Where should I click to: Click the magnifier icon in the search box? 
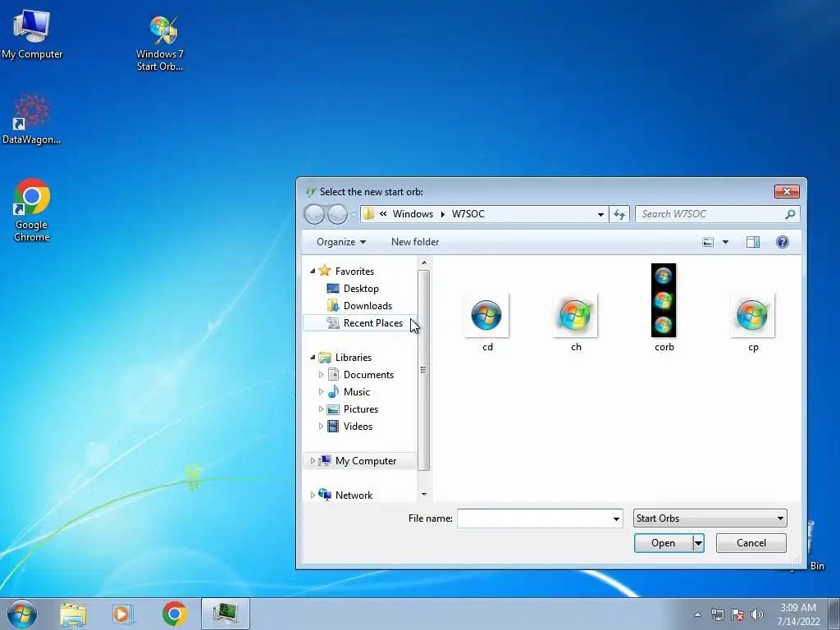click(790, 214)
